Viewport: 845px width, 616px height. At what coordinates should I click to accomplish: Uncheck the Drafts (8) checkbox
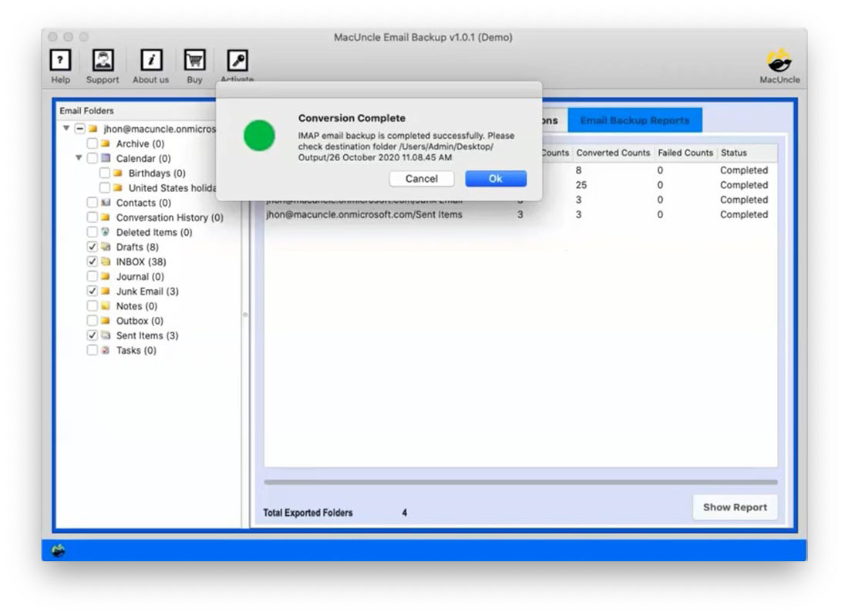pyautogui.click(x=93, y=247)
